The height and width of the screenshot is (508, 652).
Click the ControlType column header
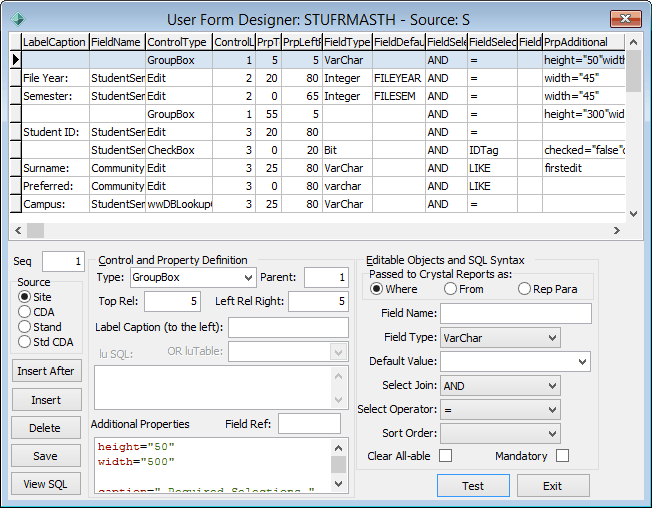pos(179,42)
